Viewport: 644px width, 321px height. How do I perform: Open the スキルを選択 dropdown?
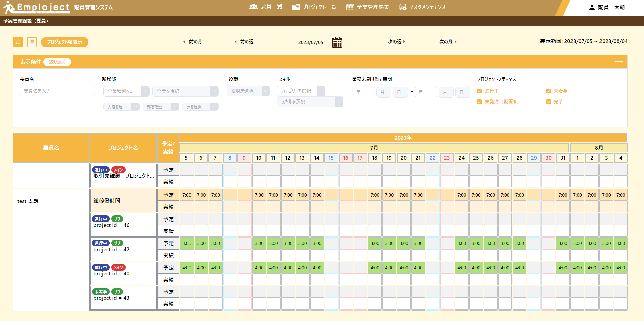(310, 102)
